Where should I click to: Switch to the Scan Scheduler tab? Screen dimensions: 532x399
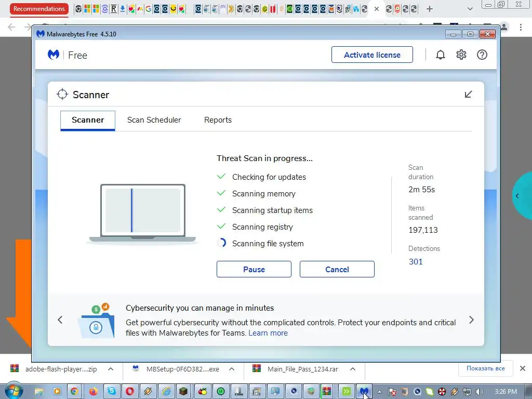point(154,120)
